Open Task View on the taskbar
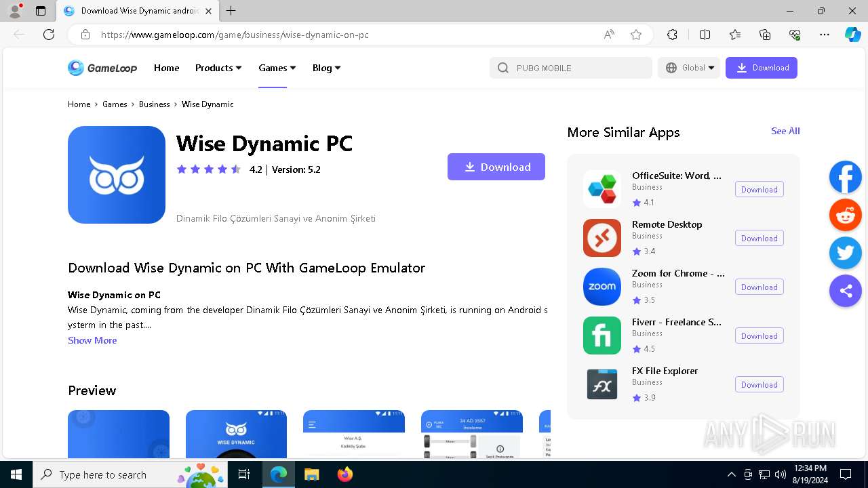 [244, 474]
